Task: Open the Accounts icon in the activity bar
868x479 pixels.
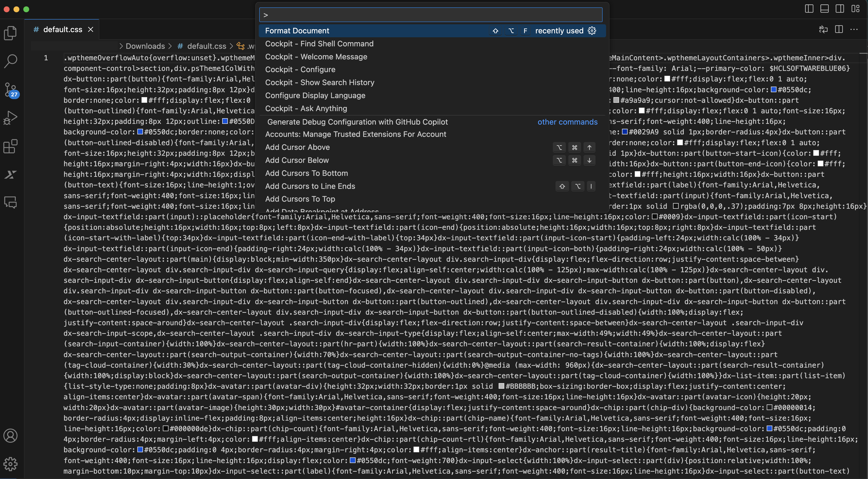Action: 10,436
